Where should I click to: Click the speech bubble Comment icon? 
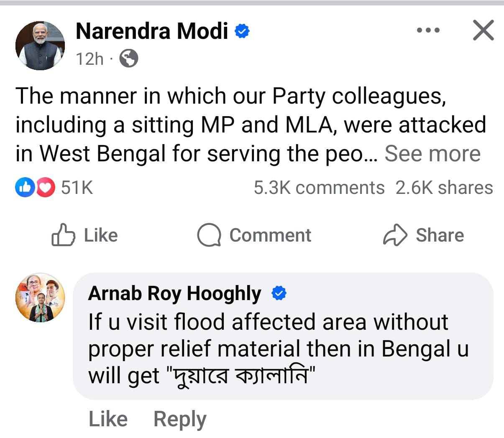point(209,235)
